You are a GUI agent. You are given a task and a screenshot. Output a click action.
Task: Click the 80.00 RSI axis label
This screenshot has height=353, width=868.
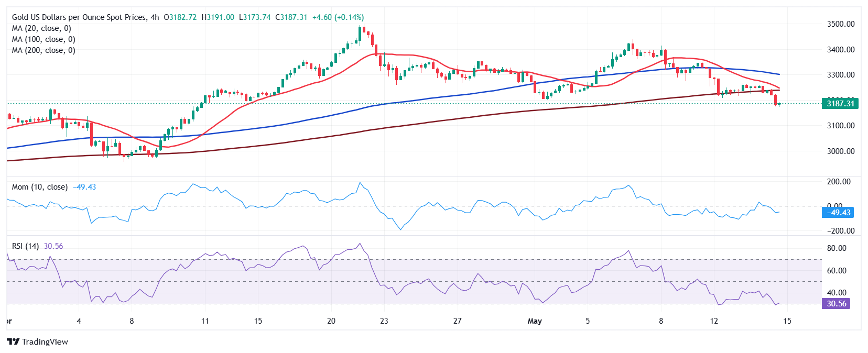tap(837, 248)
